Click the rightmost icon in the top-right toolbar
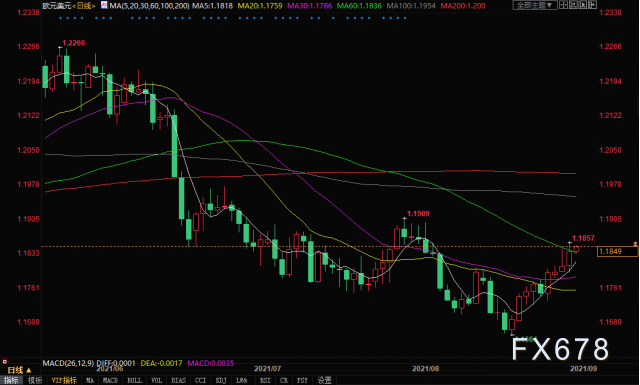Viewport: 640px width, 385px height. pyautogui.click(x=592, y=5)
